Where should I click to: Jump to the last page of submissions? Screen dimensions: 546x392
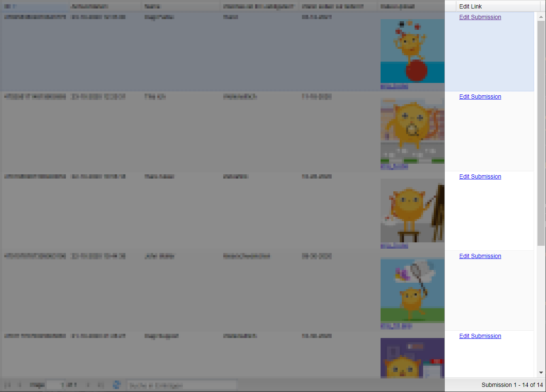[100, 385]
